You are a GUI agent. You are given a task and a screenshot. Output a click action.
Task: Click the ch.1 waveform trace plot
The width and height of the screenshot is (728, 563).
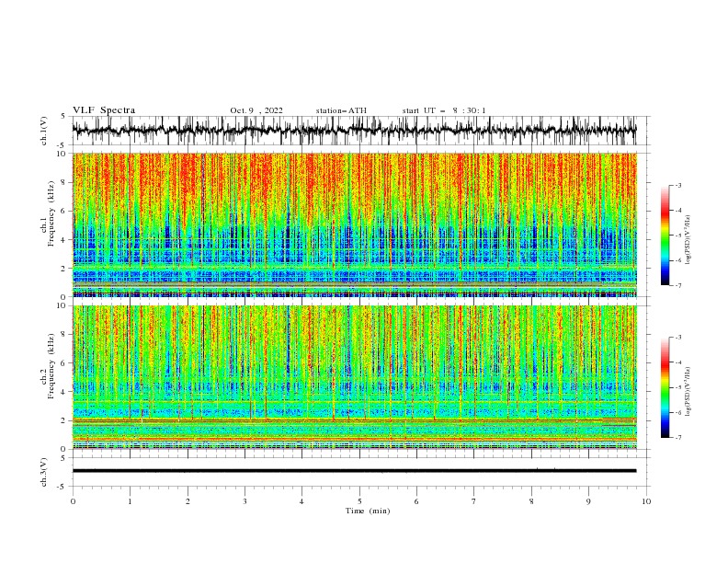(x=354, y=131)
